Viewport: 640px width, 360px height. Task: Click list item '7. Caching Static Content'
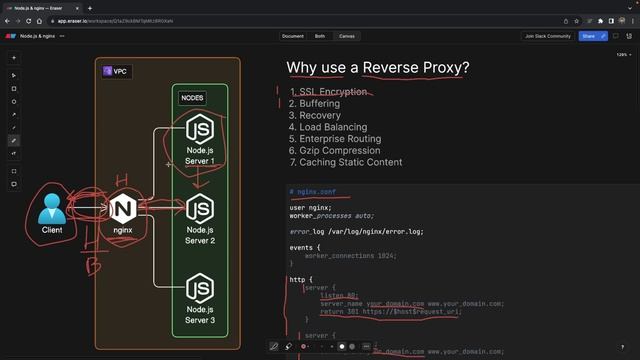(346, 162)
